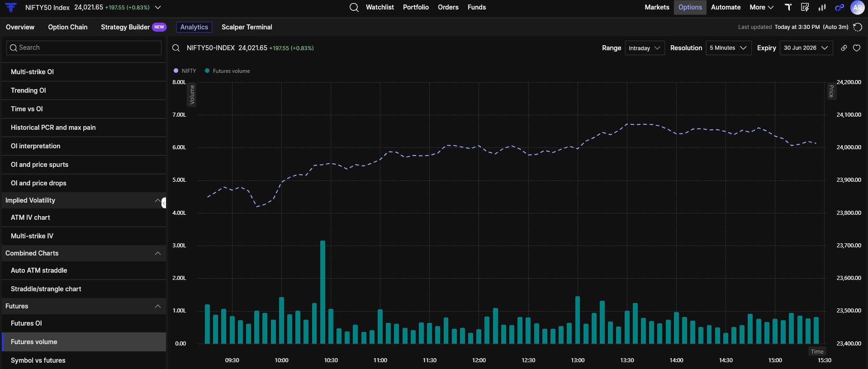The image size is (868, 369).
Task: Open the AR profile avatar
Action: [x=857, y=7]
